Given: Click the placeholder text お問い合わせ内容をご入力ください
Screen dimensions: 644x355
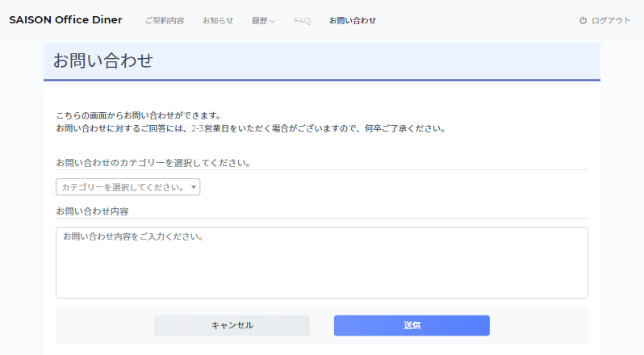Looking at the screenshot, I should 132,236.
